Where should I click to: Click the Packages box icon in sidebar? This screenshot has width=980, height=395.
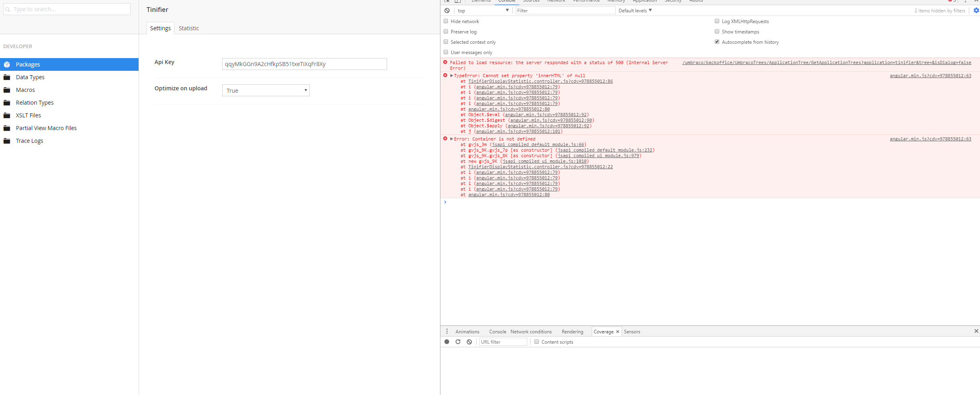[x=7, y=64]
